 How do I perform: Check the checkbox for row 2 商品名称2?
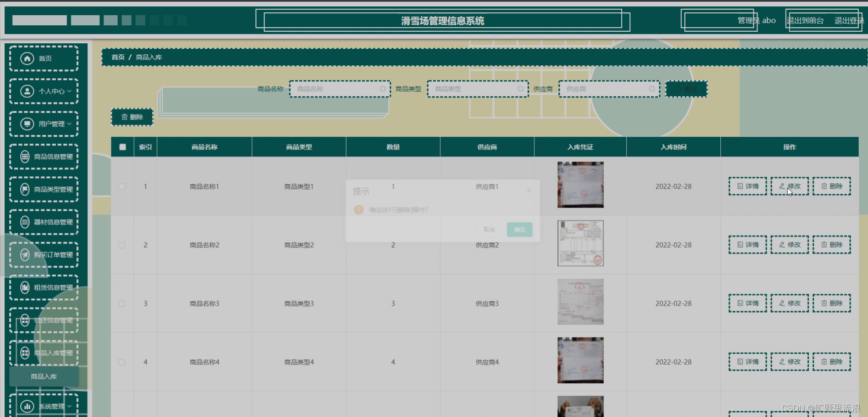coord(122,245)
